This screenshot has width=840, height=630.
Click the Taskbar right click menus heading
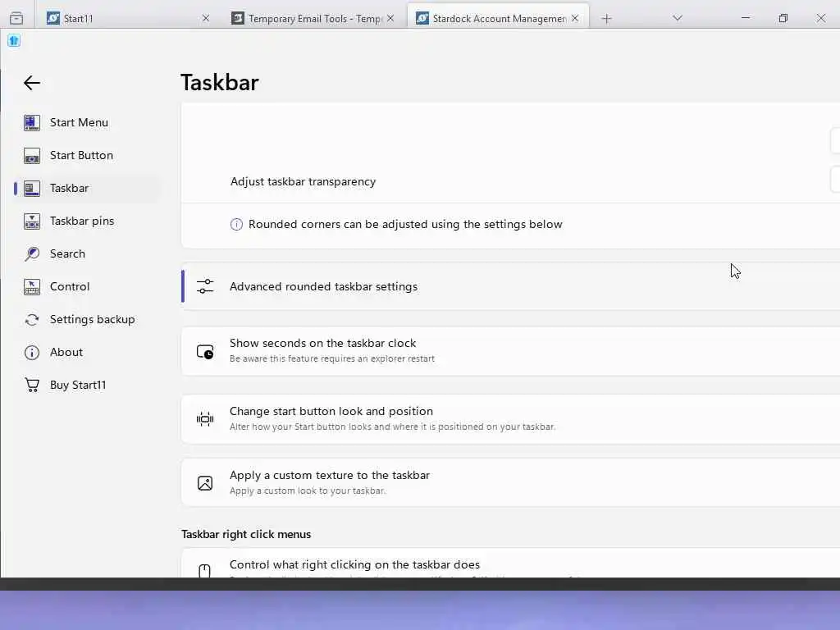coord(246,535)
